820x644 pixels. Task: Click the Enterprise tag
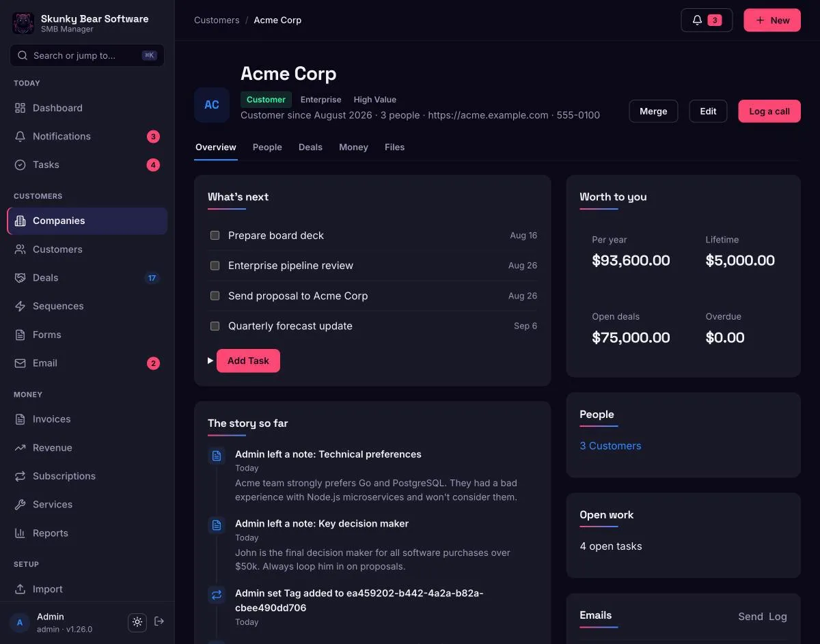tap(320, 100)
